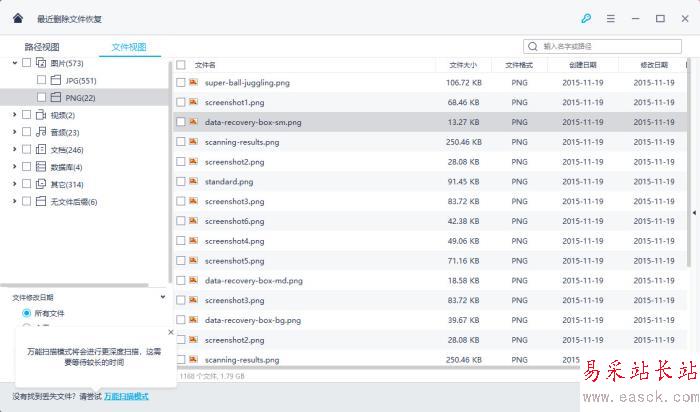Click image icon of screenshot5.png
700x412 pixels.
[193, 260]
